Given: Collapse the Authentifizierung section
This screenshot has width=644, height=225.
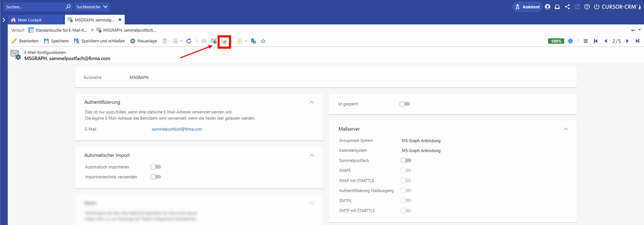Looking at the screenshot, I should [311, 102].
